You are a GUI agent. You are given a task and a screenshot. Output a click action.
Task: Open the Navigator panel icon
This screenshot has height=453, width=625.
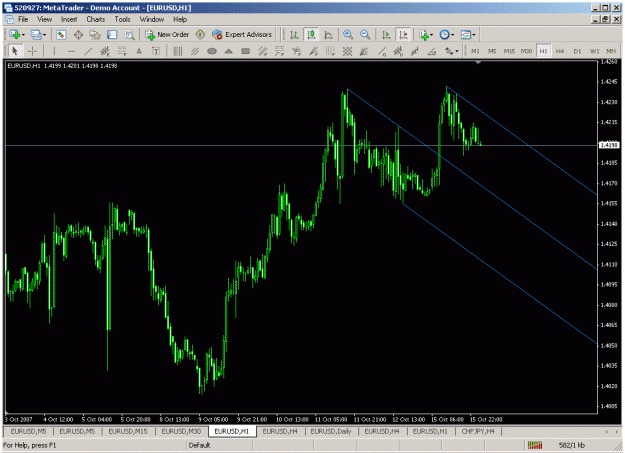[95, 35]
